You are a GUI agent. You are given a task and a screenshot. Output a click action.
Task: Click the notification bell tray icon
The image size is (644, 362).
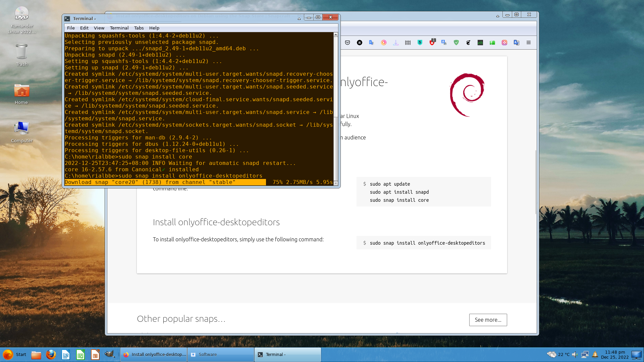tap(595, 355)
